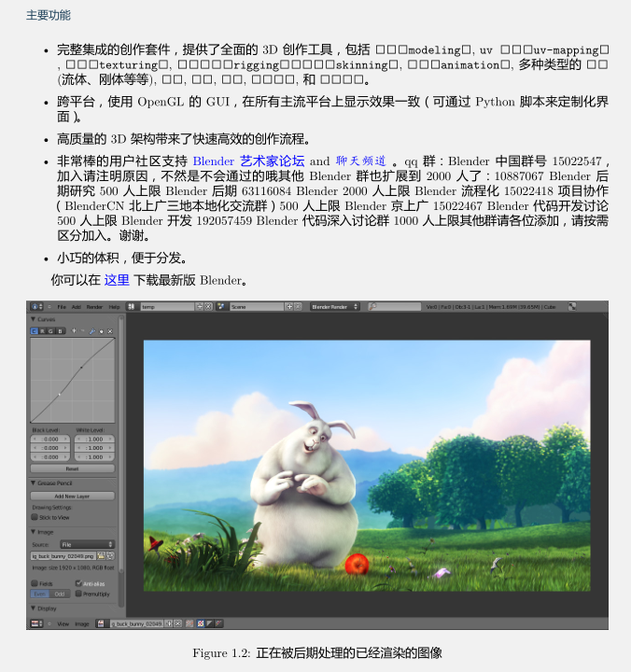The height and width of the screenshot is (672, 631).
Task: Collapse the Image panel
Action: [33, 532]
